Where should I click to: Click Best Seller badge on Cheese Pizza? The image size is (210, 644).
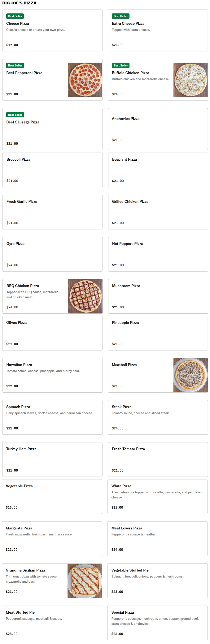tap(15, 16)
